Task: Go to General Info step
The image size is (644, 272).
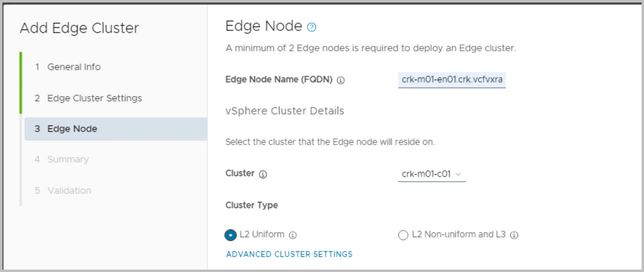Action: tap(74, 67)
